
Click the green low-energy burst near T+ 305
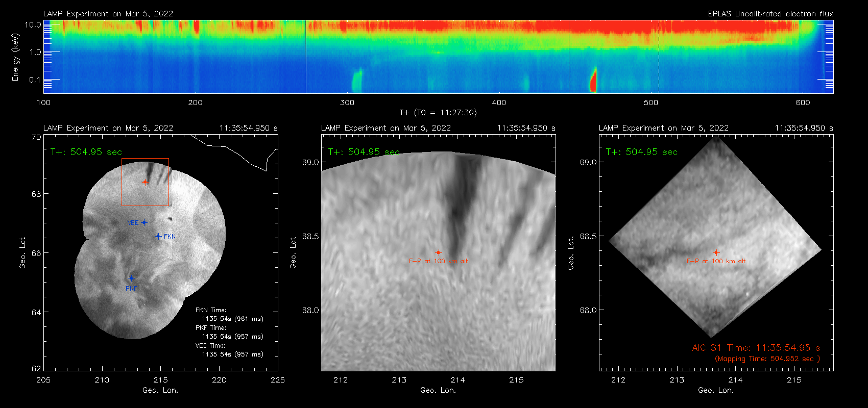pyautogui.click(x=356, y=81)
